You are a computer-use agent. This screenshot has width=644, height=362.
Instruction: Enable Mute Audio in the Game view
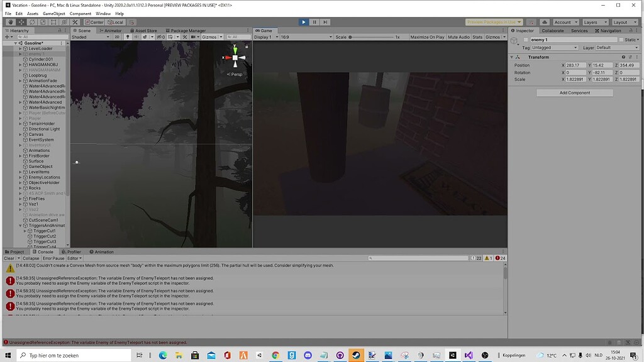tap(460, 36)
